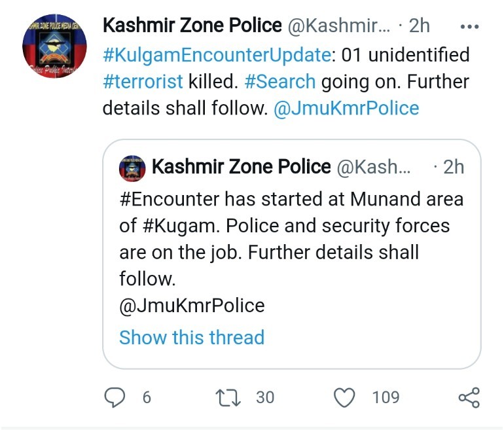The height and width of the screenshot is (430, 504).
Task: Open Kashmir Zone Police profile picture
Action: coord(55,45)
